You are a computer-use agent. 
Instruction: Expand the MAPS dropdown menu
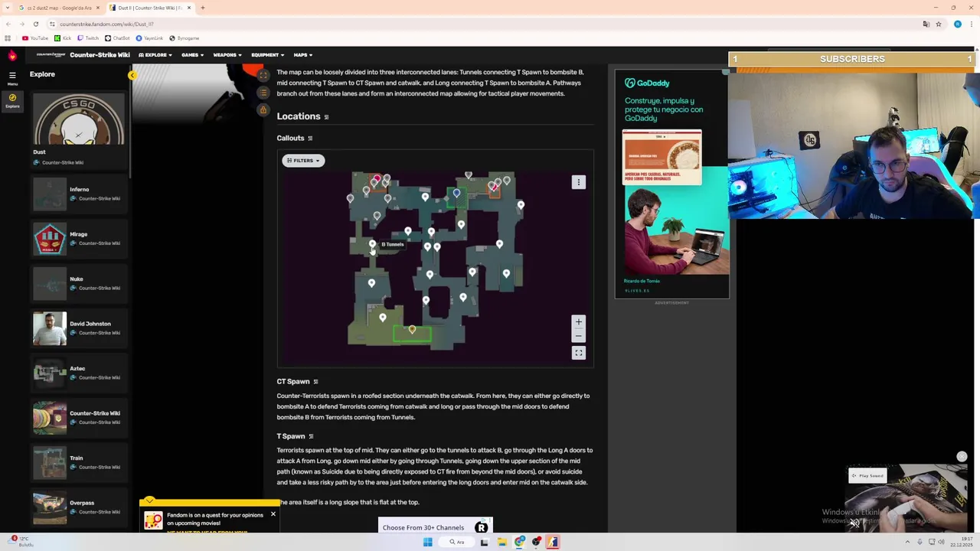tap(303, 55)
